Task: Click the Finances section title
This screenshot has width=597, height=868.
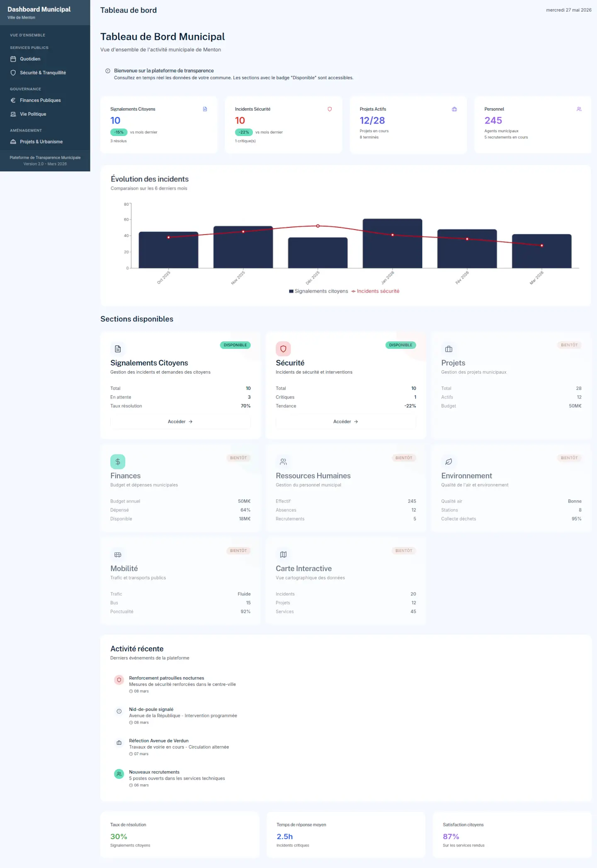Action: pyautogui.click(x=126, y=476)
